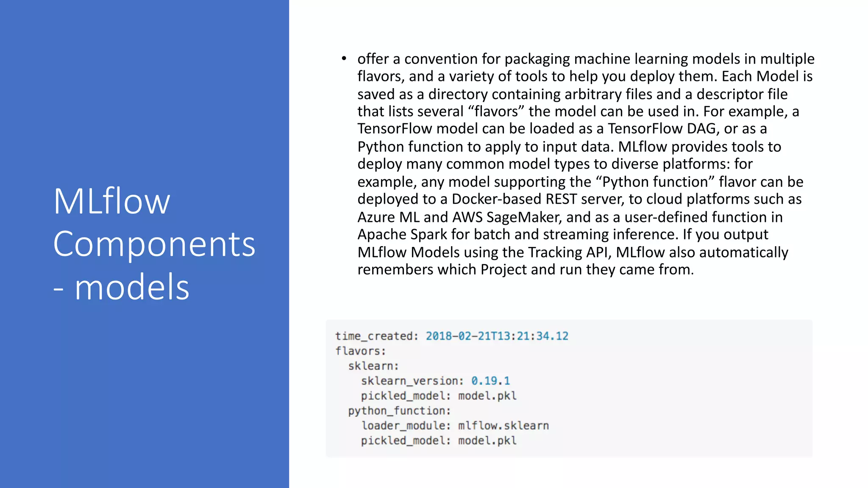Click the "python_function:" line in the code
The height and width of the screenshot is (488, 868).
pyautogui.click(x=399, y=411)
